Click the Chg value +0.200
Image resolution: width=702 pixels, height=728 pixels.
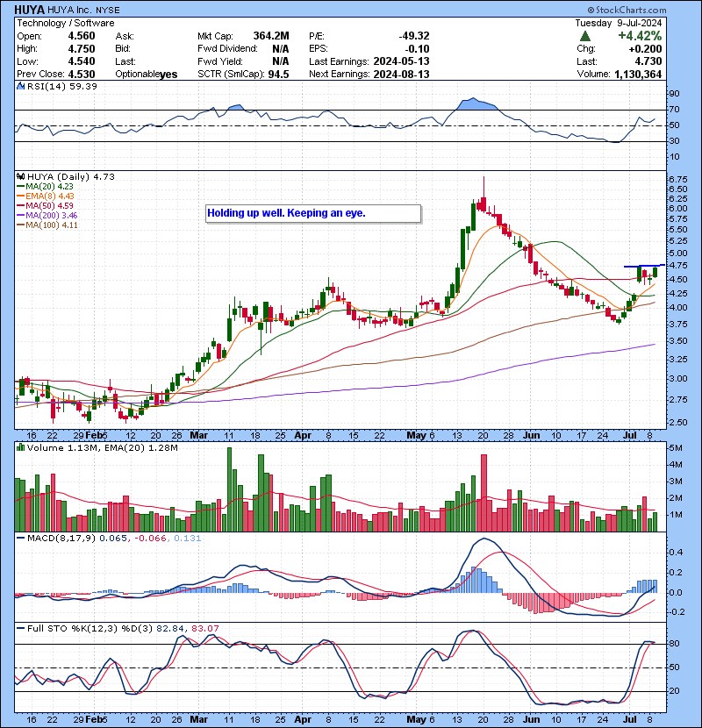click(645, 49)
